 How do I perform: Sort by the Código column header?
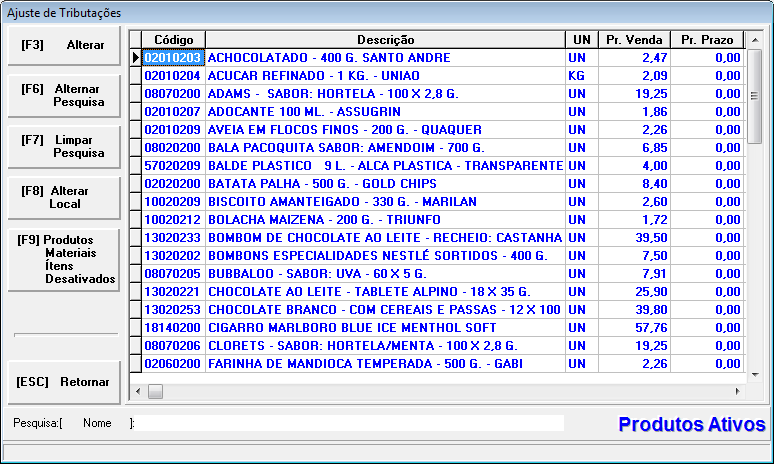[173, 40]
